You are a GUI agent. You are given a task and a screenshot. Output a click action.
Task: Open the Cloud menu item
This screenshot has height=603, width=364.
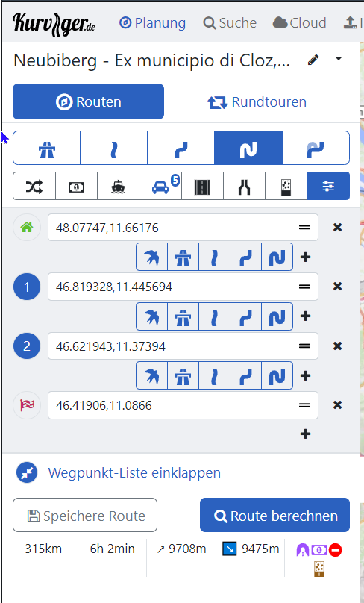(x=299, y=23)
